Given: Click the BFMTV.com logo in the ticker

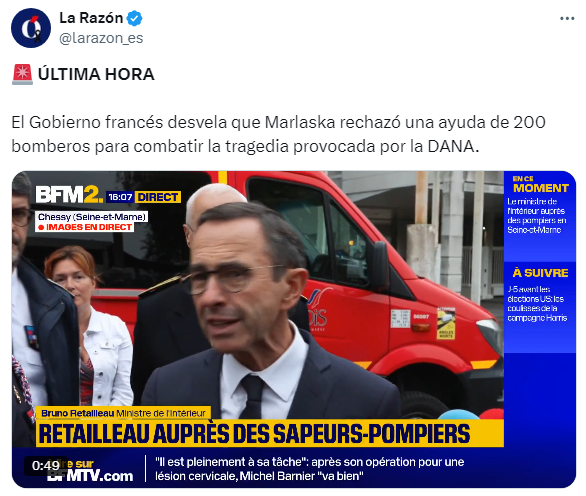Looking at the screenshot, I should [90, 471].
